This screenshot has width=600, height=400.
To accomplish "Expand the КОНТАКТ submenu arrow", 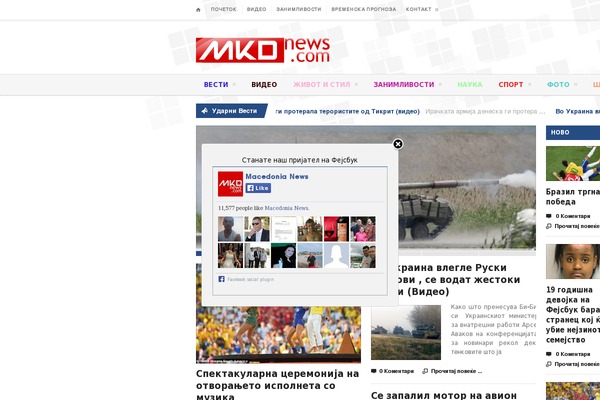I will [437, 10].
